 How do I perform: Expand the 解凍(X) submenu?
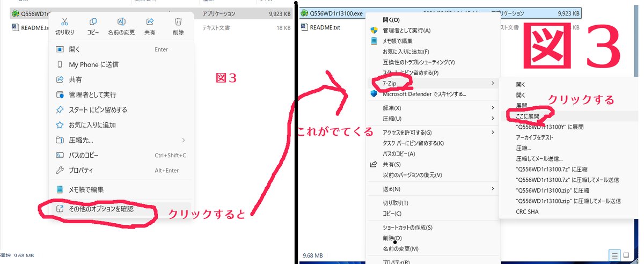click(x=493, y=107)
